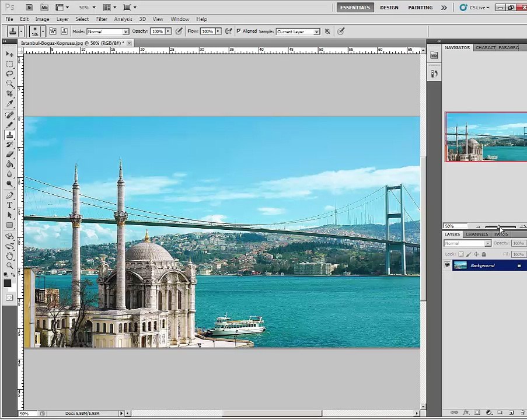Select the Spot Healing Brush tool
Image resolution: width=527 pixels, height=420 pixels.
[x=9, y=115]
